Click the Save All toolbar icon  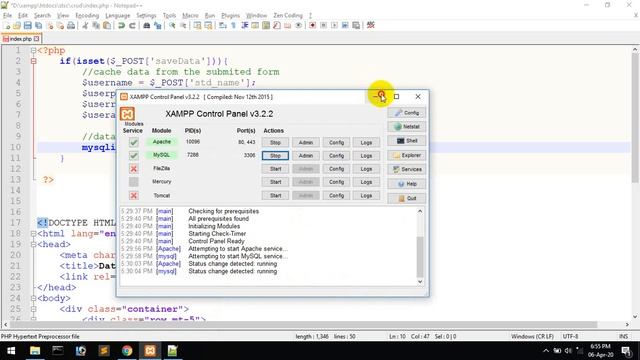click(39, 25)
